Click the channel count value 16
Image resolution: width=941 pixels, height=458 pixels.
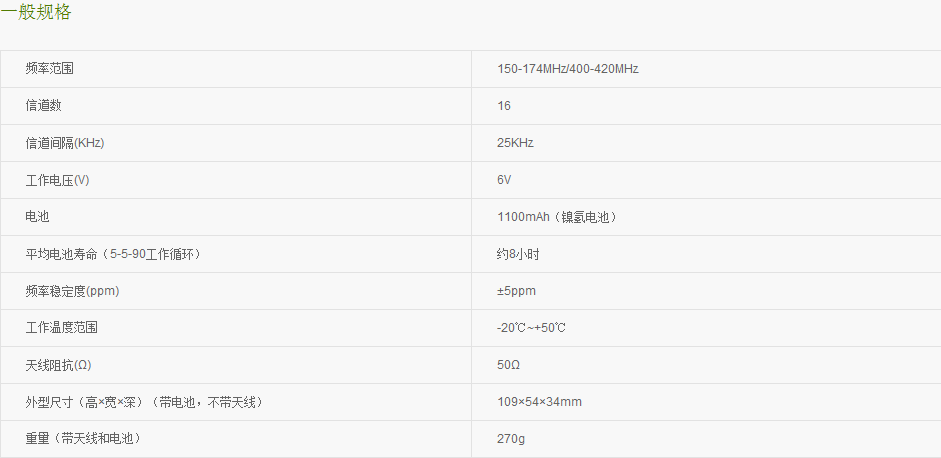(x=504, y=106)
